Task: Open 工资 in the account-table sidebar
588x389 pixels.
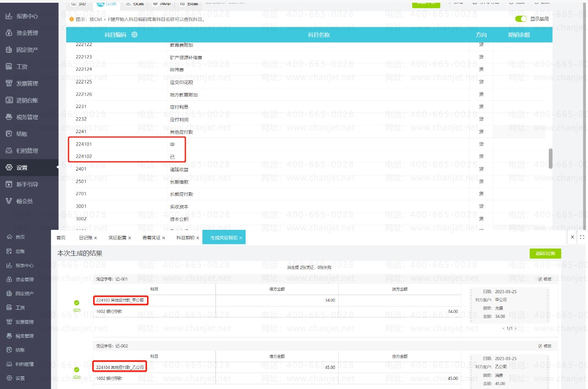Action: [x=22, y=67]
